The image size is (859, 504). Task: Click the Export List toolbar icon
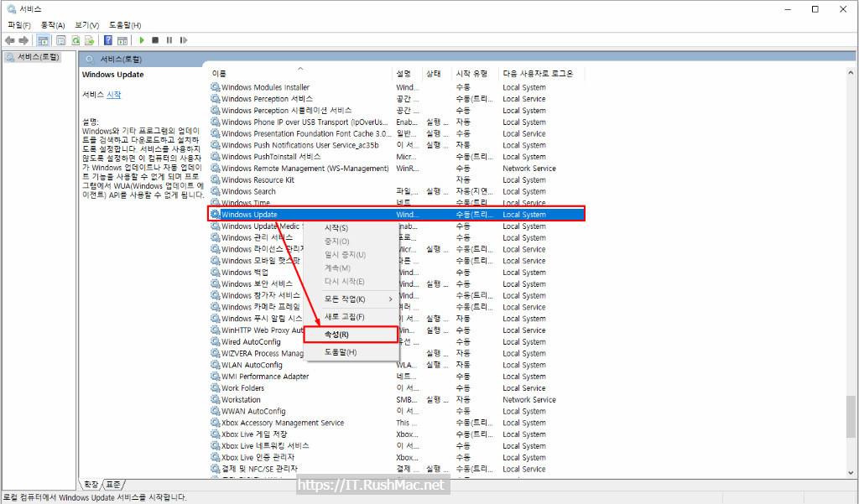pyautogui.click(x=89, y=40)
